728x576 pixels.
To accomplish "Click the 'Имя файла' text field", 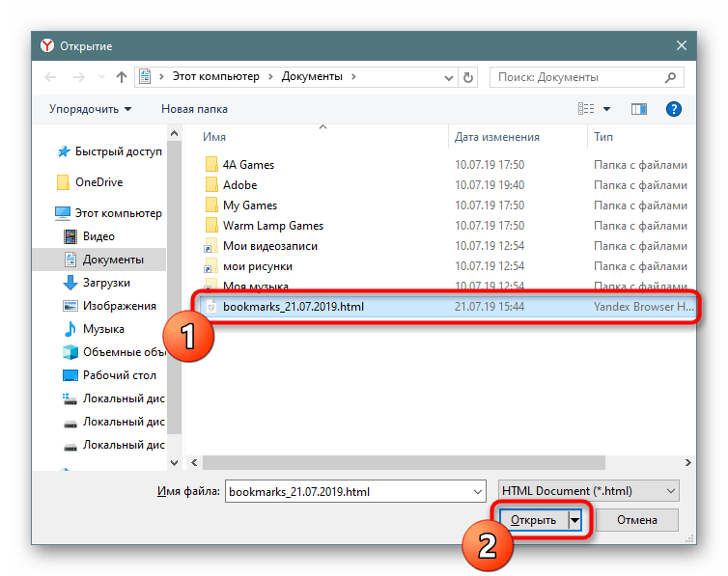I will tap(355, 492).
